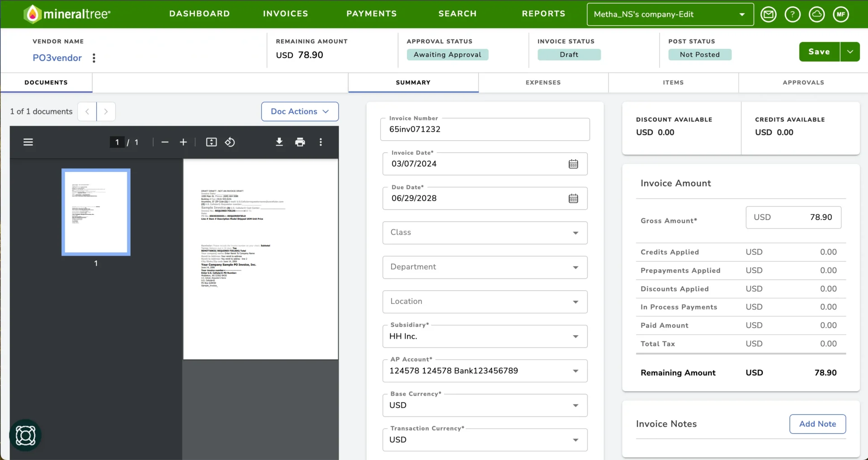Click the help question mark icon

coord(792,14)
